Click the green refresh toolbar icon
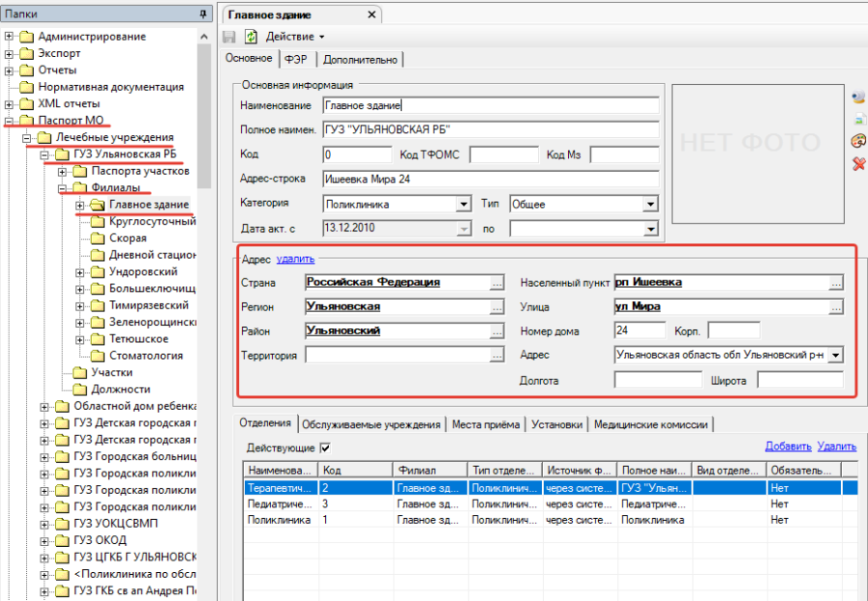868x601 pixels. coord(252,37)
